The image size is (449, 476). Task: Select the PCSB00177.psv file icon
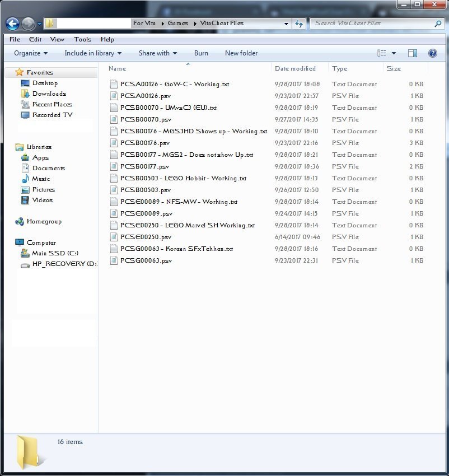[114, 166]
